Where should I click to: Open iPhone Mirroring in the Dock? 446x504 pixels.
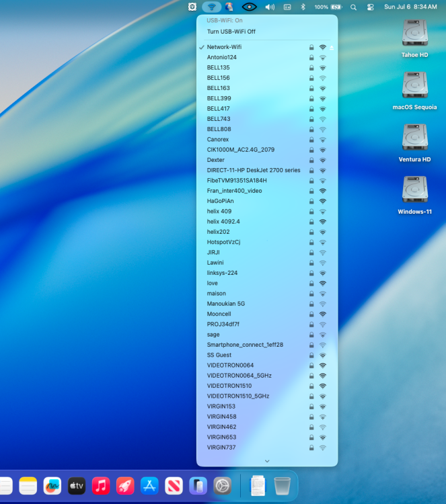coord(198,486)
